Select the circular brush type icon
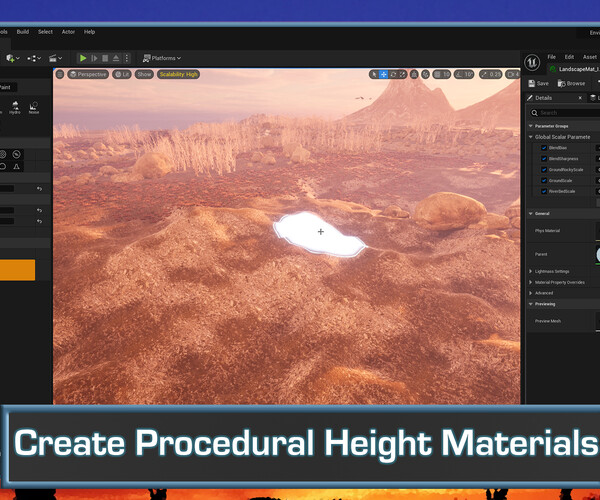 (x=16, y=155)
